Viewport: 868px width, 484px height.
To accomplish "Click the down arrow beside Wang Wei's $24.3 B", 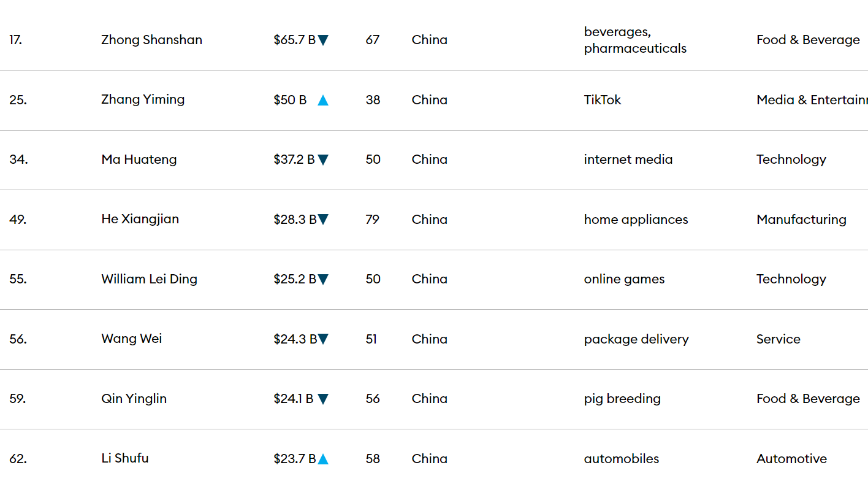I will [323, 339].
